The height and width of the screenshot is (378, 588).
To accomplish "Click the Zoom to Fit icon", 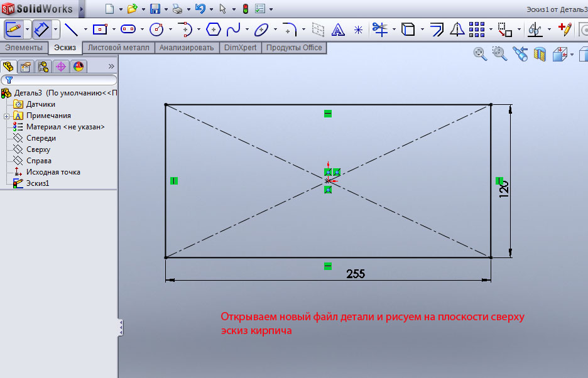I will coord(480,54).
